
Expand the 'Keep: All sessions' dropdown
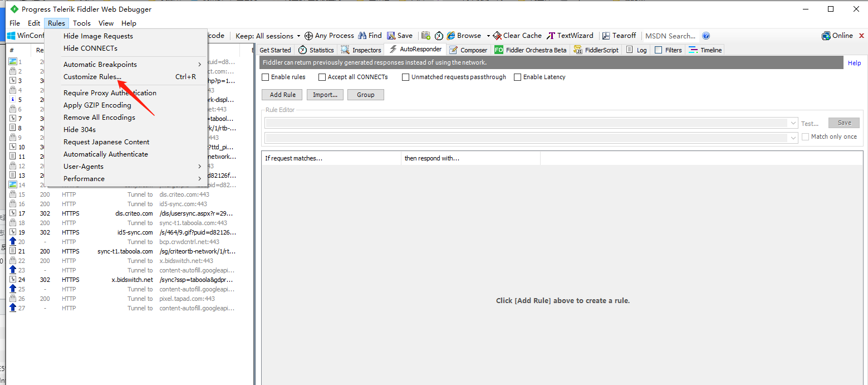[268, 36]
